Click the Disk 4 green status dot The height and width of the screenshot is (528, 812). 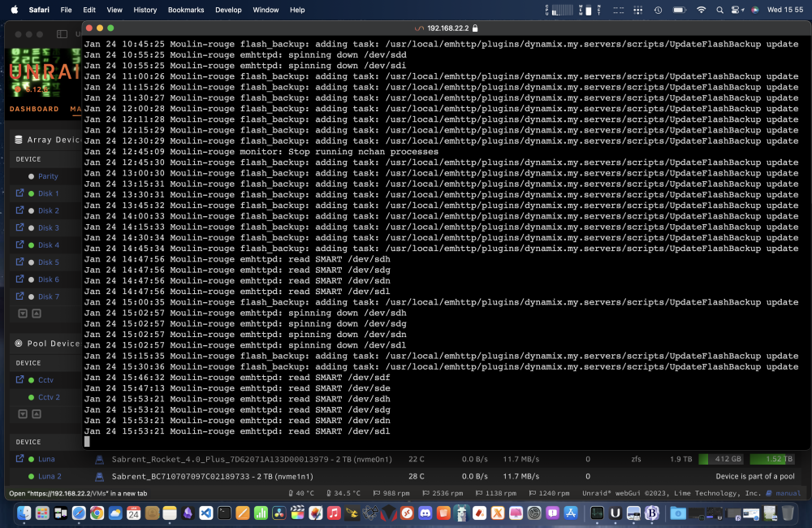[x=31, y=245]
